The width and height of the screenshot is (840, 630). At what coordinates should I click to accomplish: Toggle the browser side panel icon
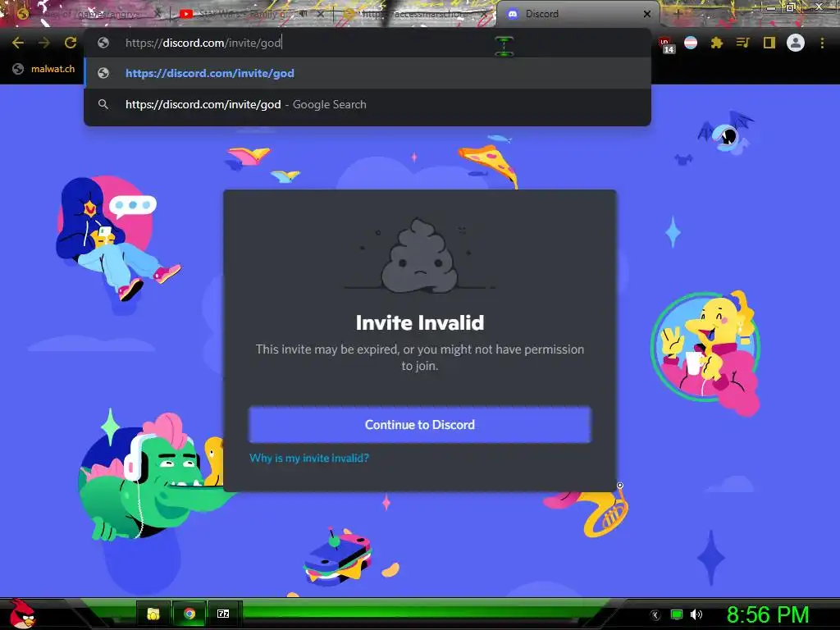pos(769,43)
